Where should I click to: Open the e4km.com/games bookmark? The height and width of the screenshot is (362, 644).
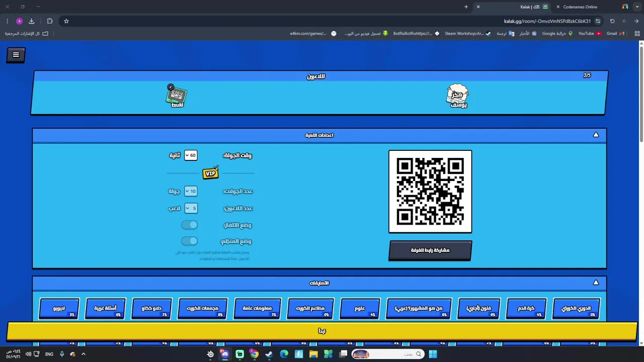click(x=313, y=34)
